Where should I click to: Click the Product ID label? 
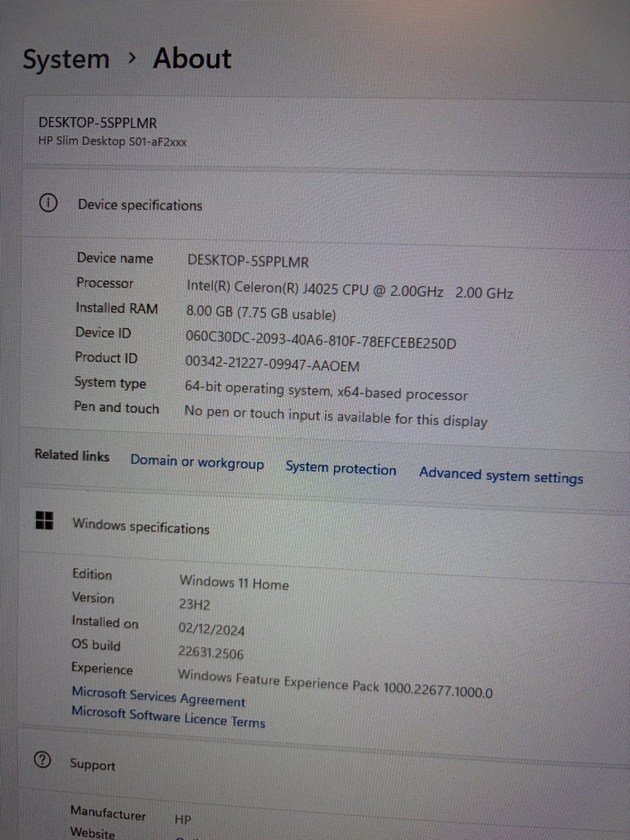click(106, 358)
